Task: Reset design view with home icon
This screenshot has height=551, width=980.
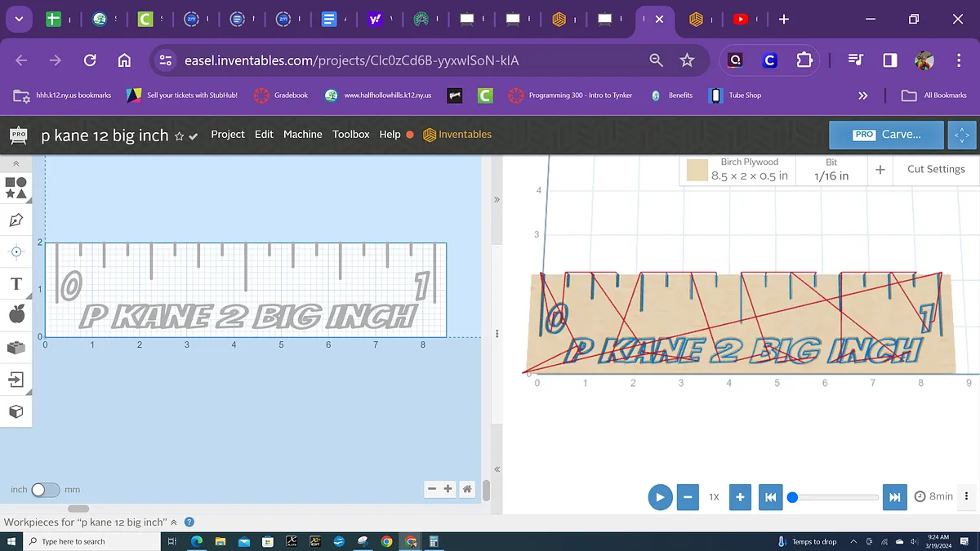Action: pos(467,489)
